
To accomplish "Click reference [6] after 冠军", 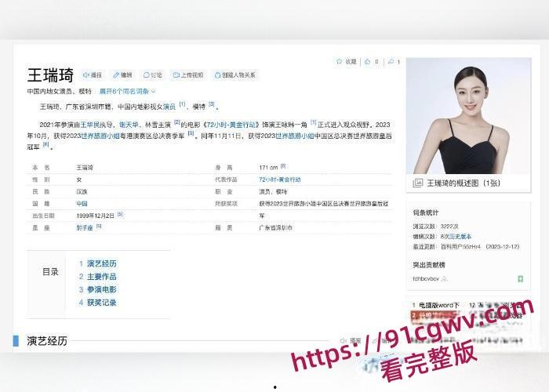I will coord(45,144).
